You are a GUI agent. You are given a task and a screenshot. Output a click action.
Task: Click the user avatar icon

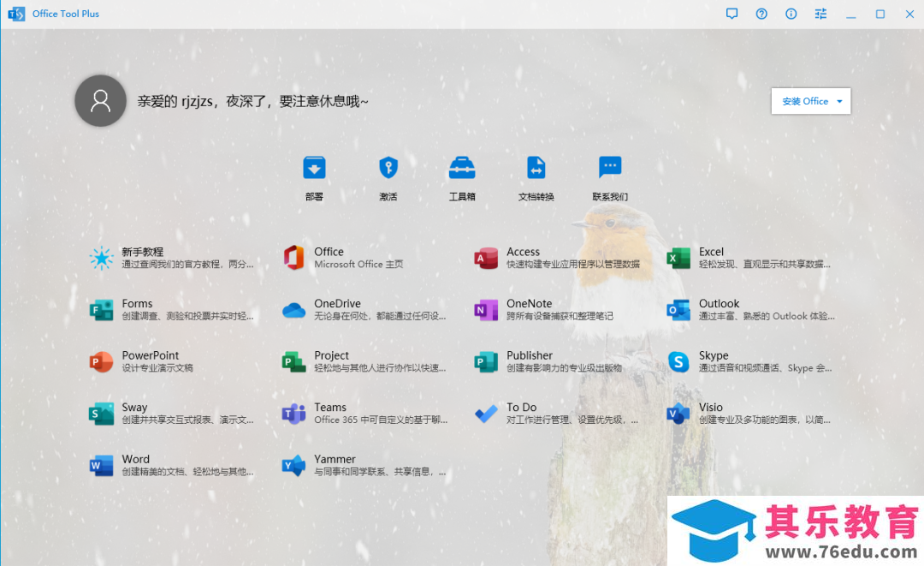(x=100, y=101)
